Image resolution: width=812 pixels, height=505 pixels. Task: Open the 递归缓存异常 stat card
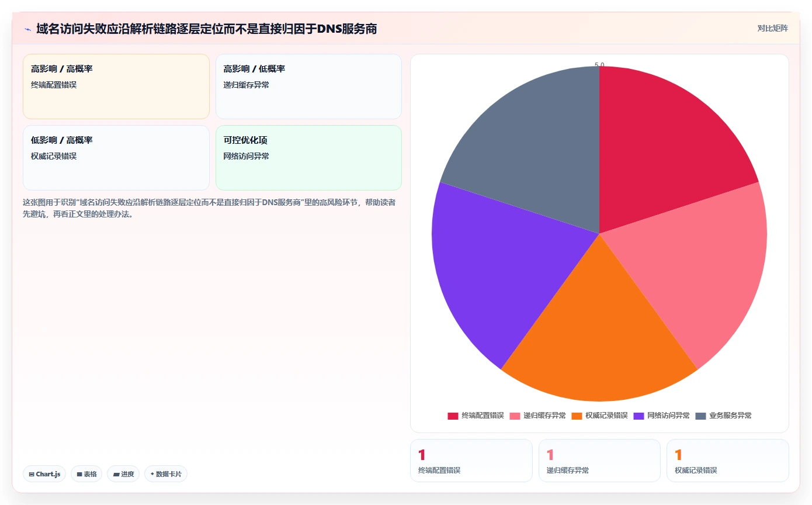pyautogui.click(x=599, y=461)
